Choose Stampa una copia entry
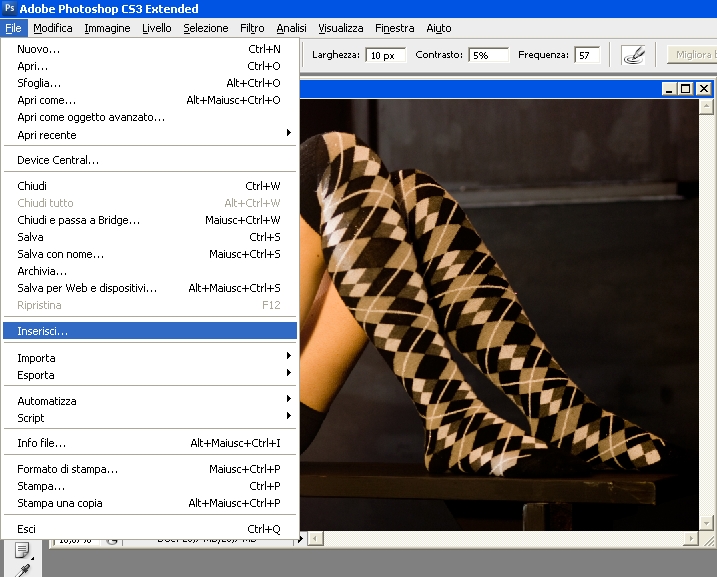 [x=150, y=503]
